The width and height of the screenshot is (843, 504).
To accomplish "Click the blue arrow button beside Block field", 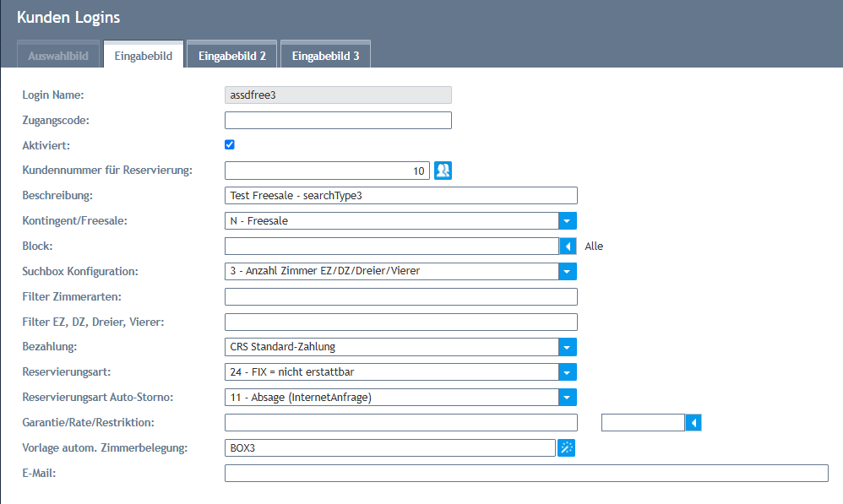I will [568, 246].
